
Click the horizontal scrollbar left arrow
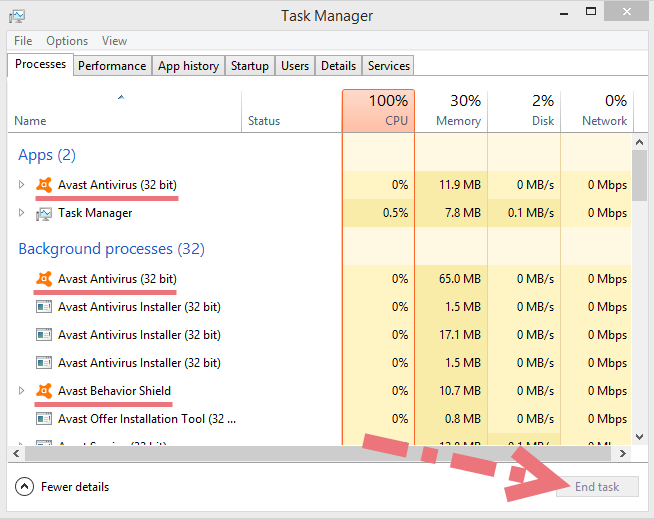tap(16, 453)
